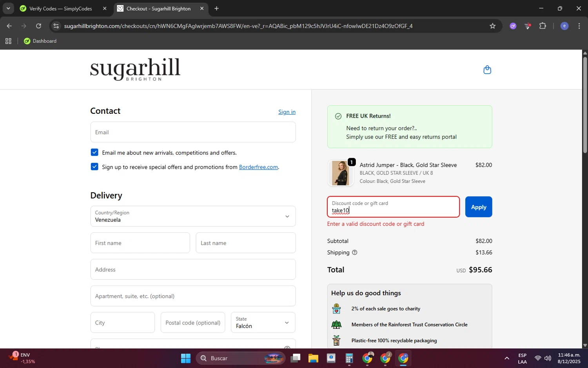This screenshot has width=588, height=368.
Task: Click the red extension icon beside Extensions
Action: (528, 26)
